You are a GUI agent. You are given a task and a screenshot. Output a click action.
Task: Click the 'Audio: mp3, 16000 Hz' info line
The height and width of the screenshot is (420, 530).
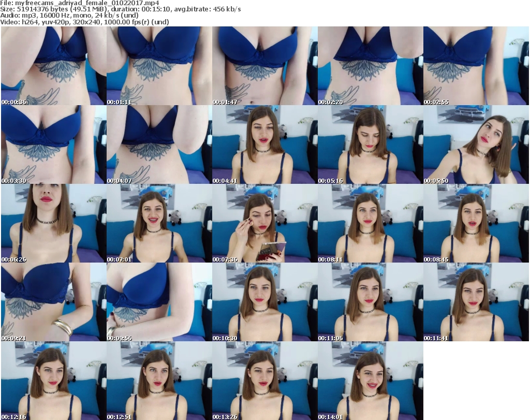coord(69,16)
